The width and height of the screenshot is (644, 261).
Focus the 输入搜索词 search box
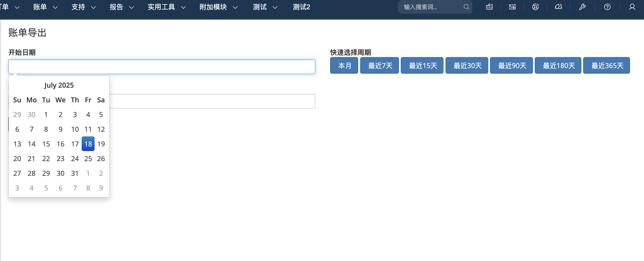pyautogui.click(x=431, y=7)
